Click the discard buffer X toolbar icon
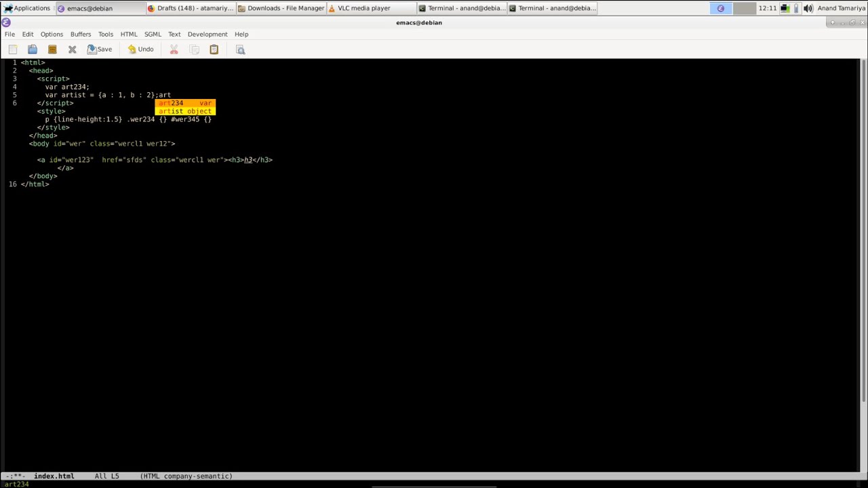The width and height of the screenshot is (868, 488). (72, 49)
